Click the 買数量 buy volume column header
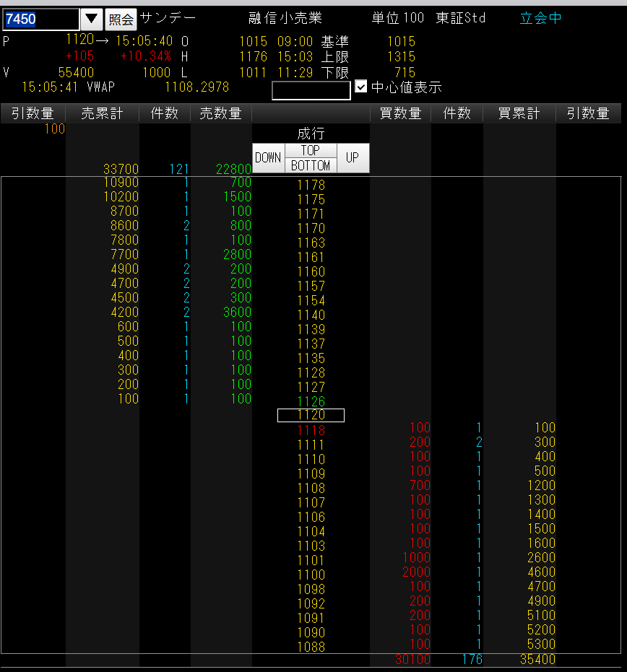Screen dimensions: 627x672 click(x=400, y=113)
